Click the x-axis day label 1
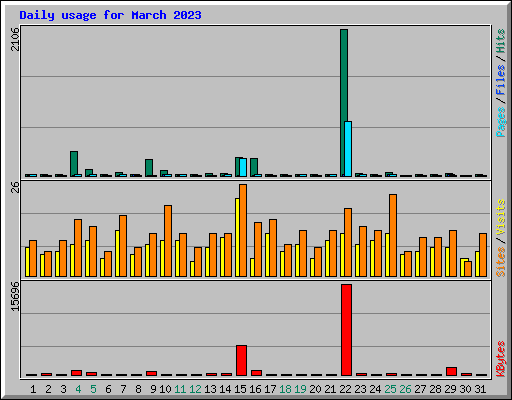This screenshot has height=400, width=512. tap(33, 389)
